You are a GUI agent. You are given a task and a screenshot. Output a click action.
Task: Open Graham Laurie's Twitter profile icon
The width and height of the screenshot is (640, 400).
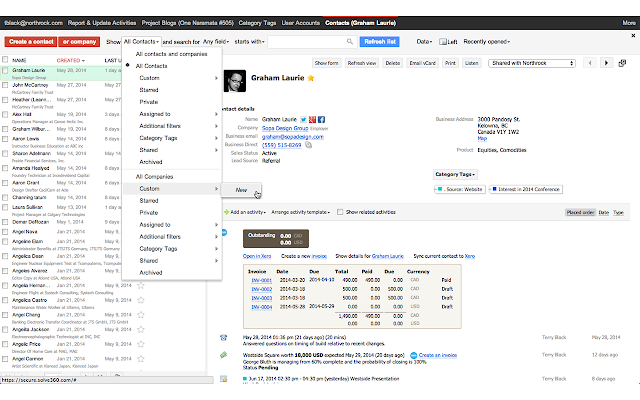(x=303, y=120)
